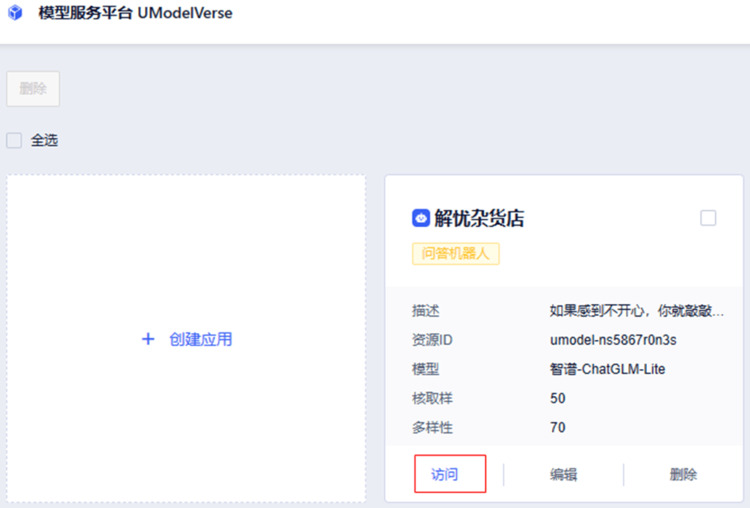Click the 解忧杂货店 app title
Screen dimensions: 750x508
click(479, 218)
